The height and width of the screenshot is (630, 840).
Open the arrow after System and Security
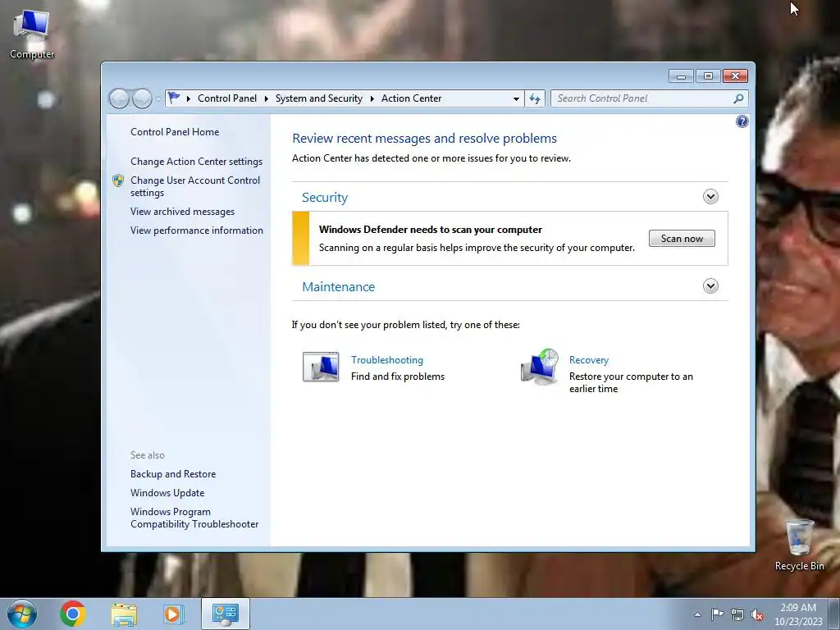pyautogui.click(x=372, y=98)
